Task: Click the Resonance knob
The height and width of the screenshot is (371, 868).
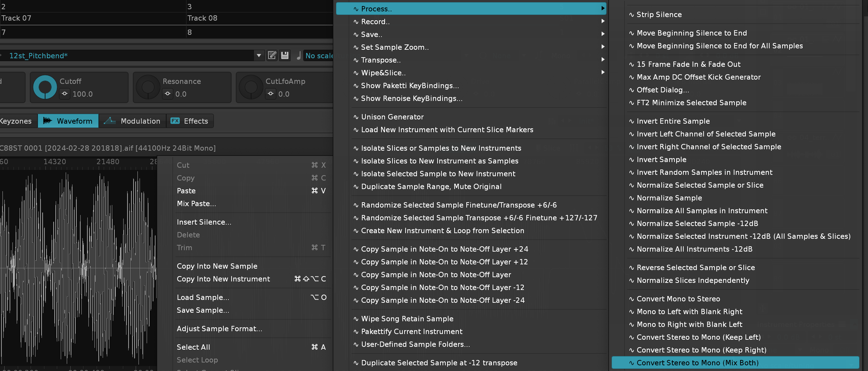Action: 148,87
